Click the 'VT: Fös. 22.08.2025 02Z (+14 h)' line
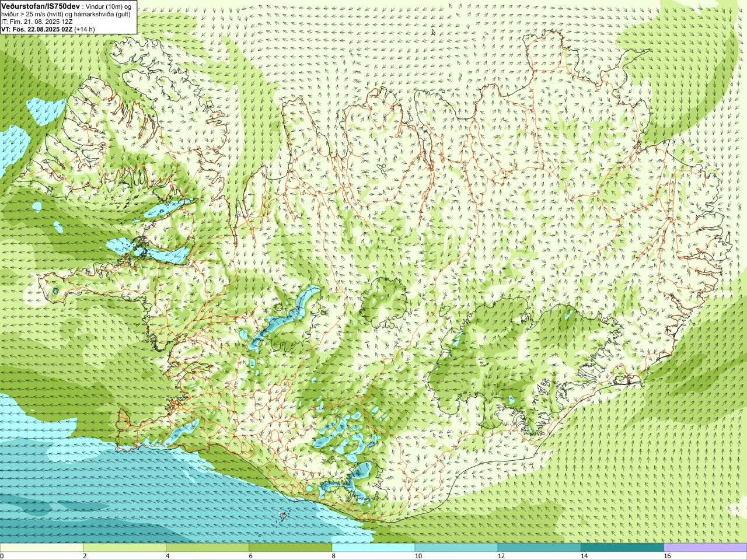This screenshot has width=747, height=560. (48, 29)
